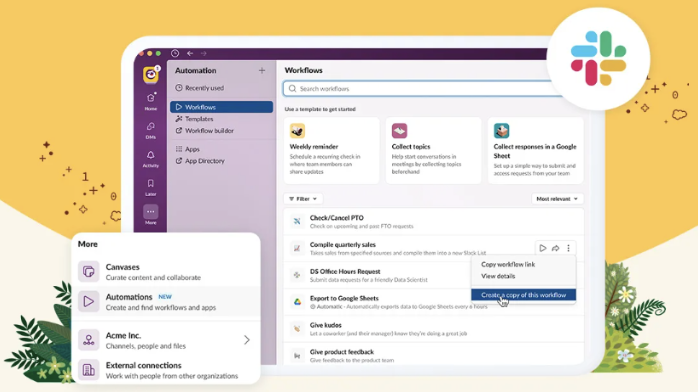The height and width of the screenshot is (392, 698).
Task: Click the Automations play icon
Action: [x=89, y=302]
